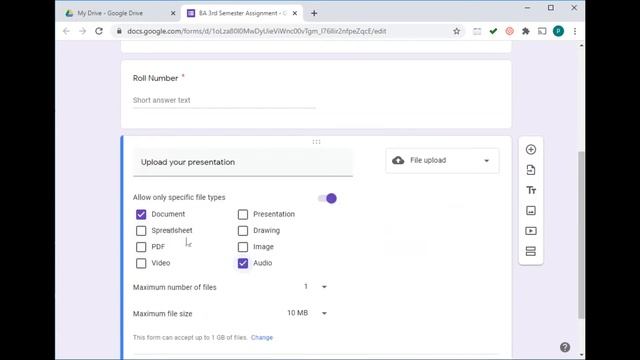
Task: Check the Drawing file type
Action: point(243,231)
